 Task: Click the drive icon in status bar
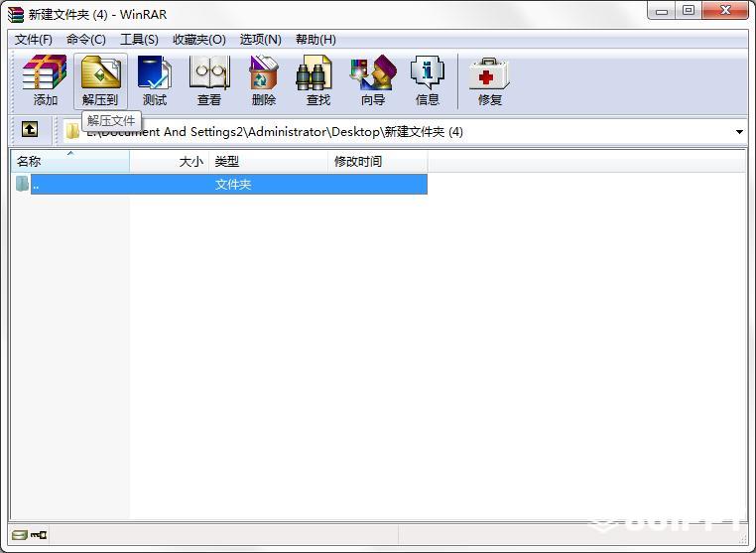(x=19, y=535)
